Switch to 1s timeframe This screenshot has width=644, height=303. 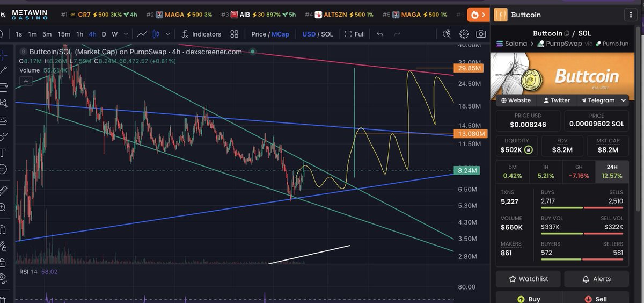(x=19, y=34)
